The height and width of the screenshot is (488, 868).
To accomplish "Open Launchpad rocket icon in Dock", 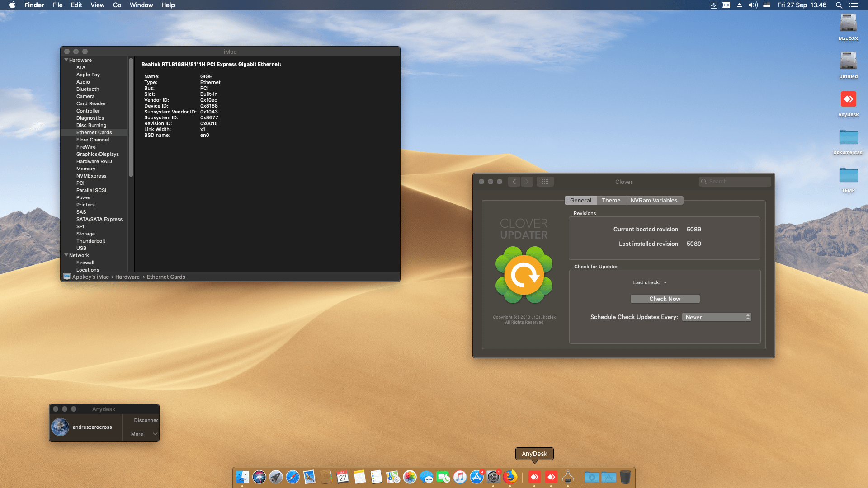I will tap(276, 477).
